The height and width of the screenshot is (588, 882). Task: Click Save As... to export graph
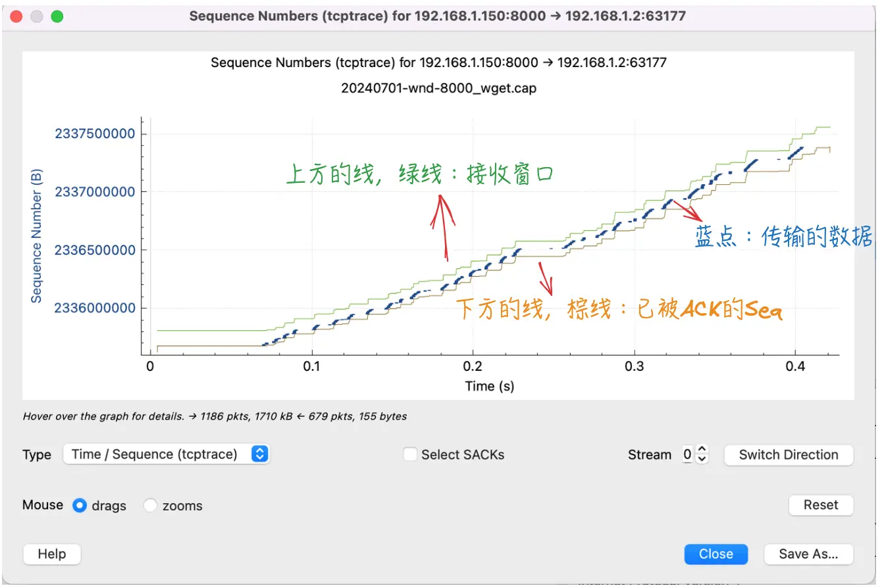pos(808,554)
